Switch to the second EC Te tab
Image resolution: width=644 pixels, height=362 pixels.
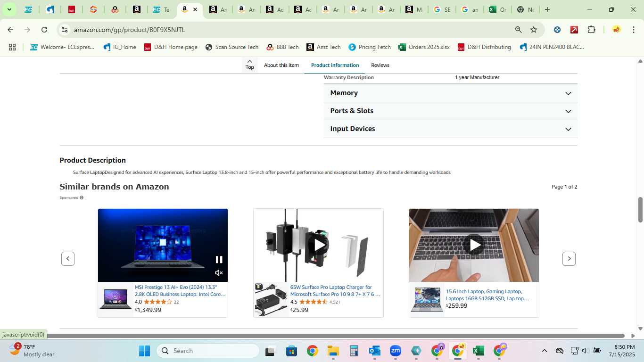(x=162, y=9)
